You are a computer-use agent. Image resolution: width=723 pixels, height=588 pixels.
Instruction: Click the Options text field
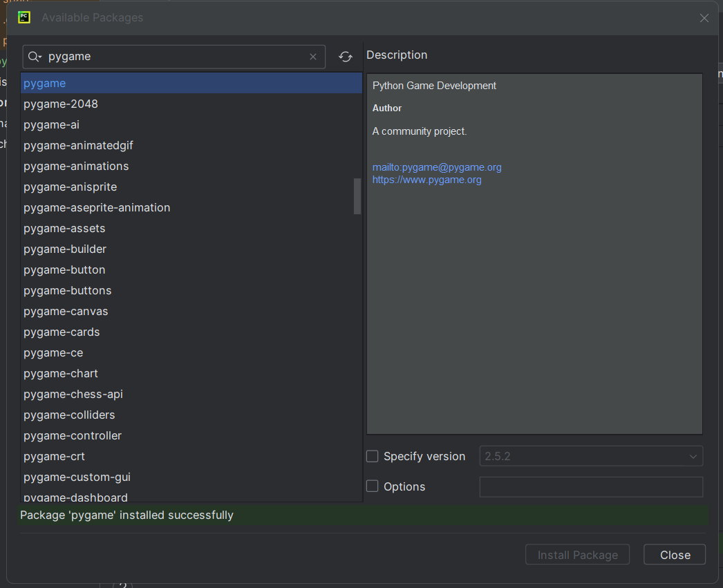click(x=591, y=486)
